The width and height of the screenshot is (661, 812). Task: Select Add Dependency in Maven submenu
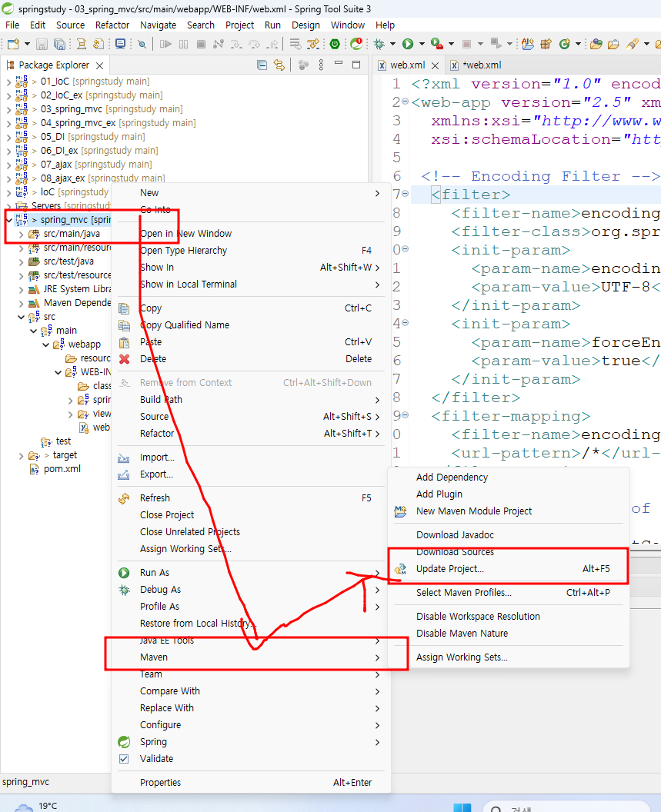coord(508,478)
